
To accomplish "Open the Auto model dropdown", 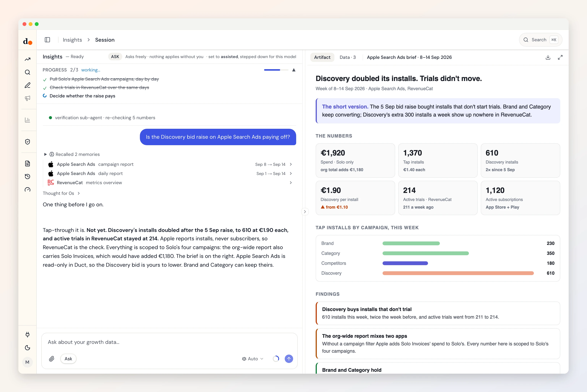I will click(252, 359).
